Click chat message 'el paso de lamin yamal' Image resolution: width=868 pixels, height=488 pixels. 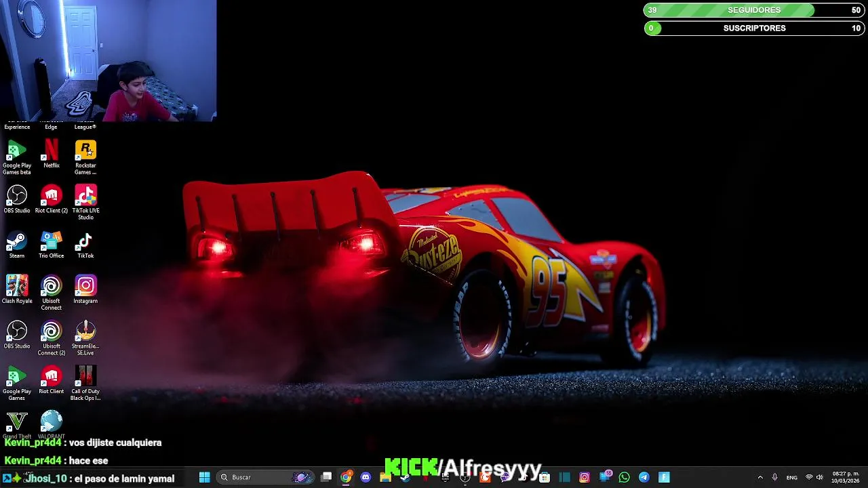click(x=125, y=479)
